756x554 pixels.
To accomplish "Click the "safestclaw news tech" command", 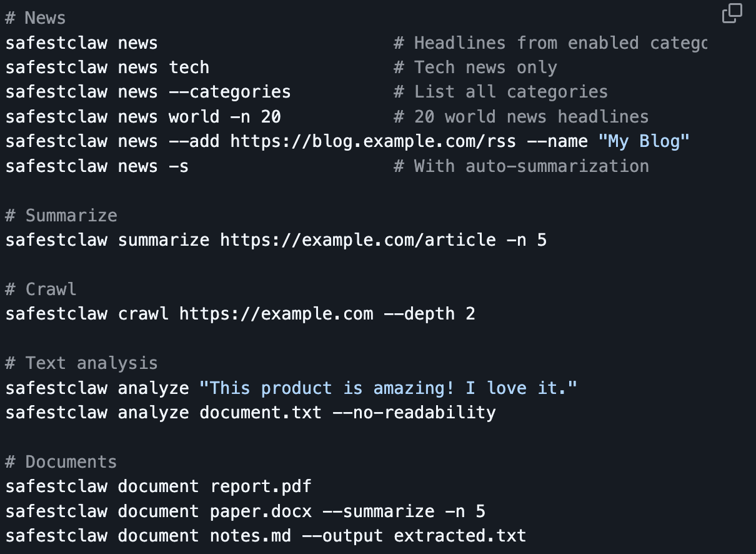I will 107,68.
